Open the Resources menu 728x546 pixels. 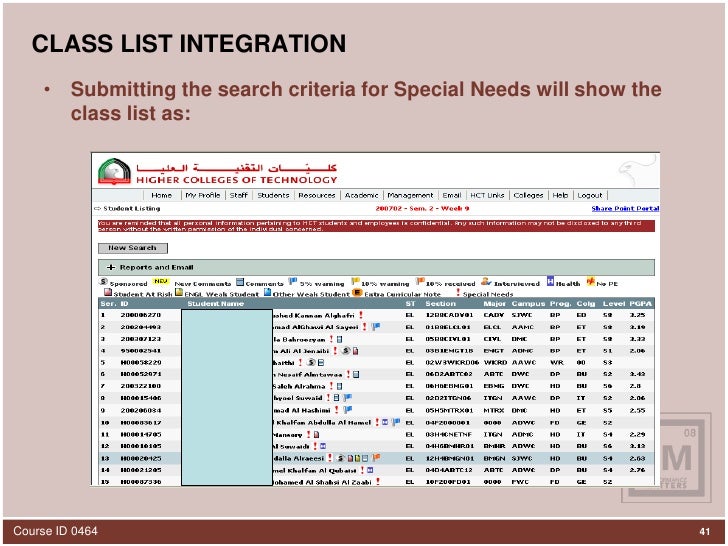[317, 195]
